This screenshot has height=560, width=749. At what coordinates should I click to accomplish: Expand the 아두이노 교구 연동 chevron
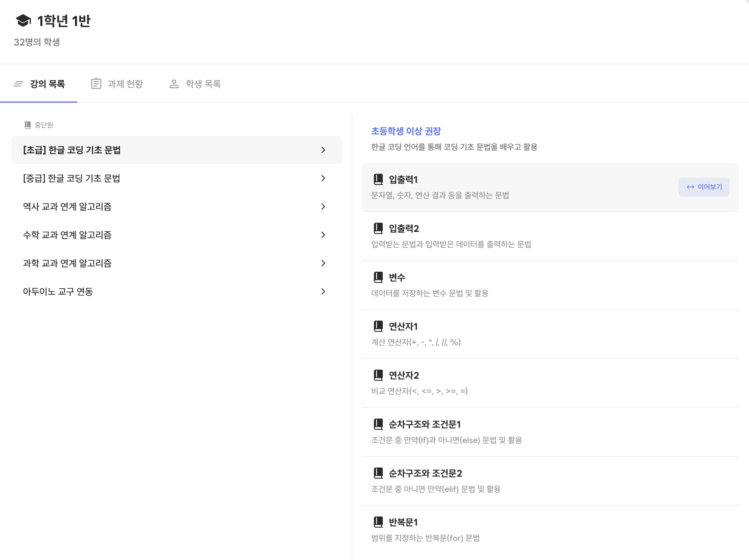(x=323, y=291)
